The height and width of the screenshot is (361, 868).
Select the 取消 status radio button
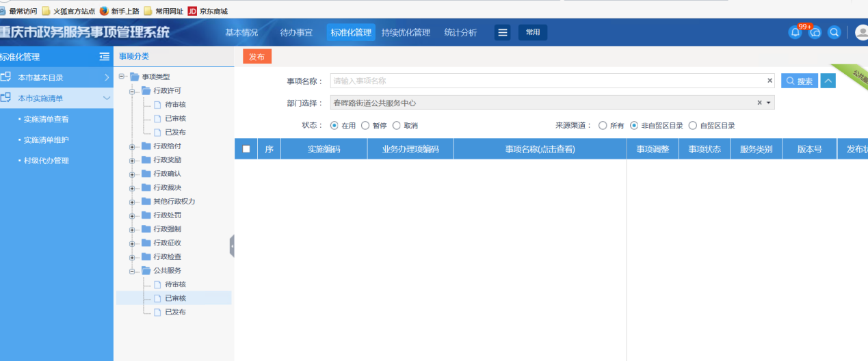[x=397, y=126]
